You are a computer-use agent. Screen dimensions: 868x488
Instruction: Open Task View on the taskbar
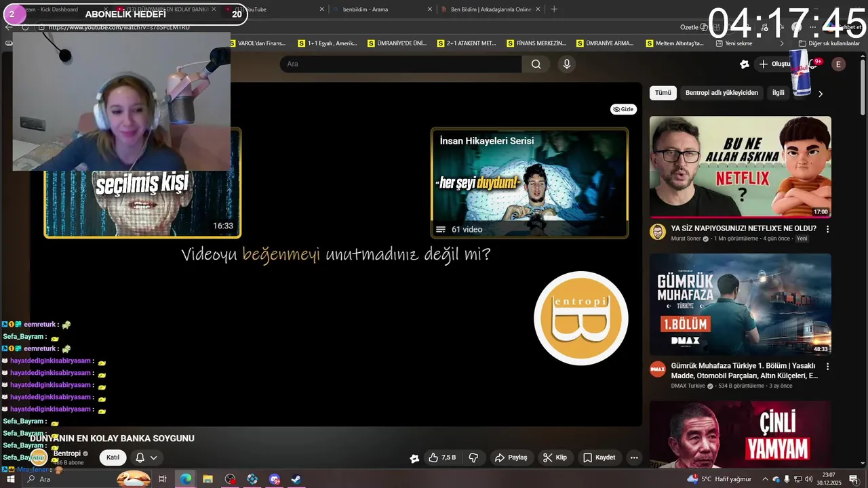(162, 479)
